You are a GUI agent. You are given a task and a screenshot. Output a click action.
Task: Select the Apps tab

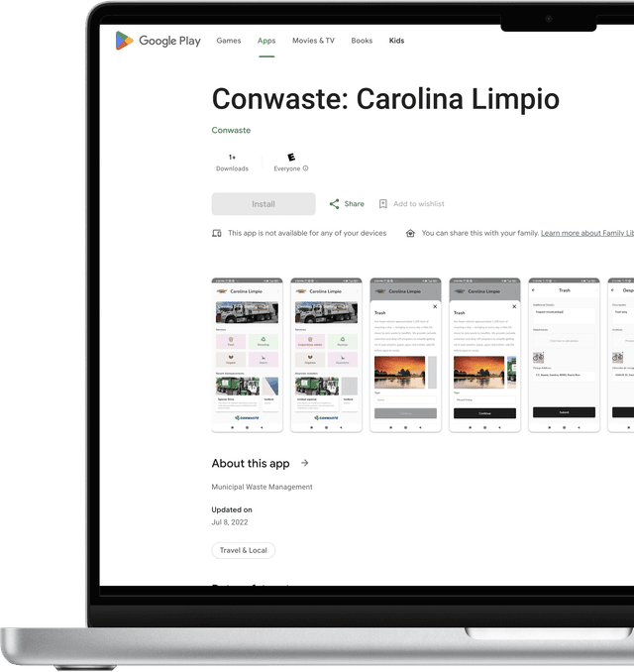pyautogui.click(x=266, y=41)
